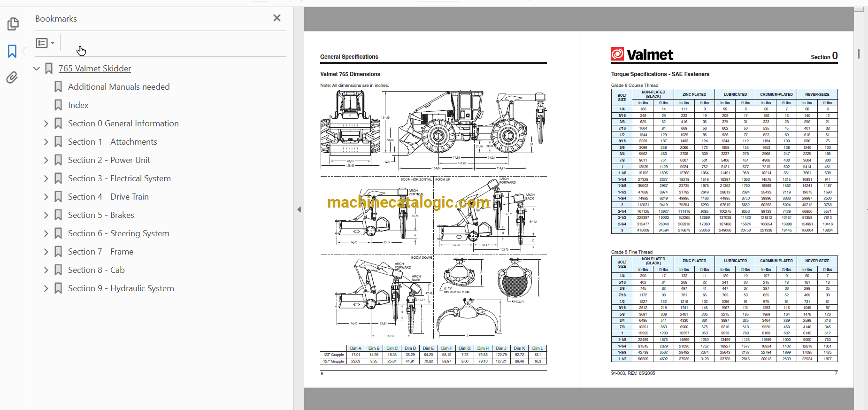This screenshot has width=868, height=410.
Task: Jump to Section 4 - Drive Train
Action: [108, 197]
